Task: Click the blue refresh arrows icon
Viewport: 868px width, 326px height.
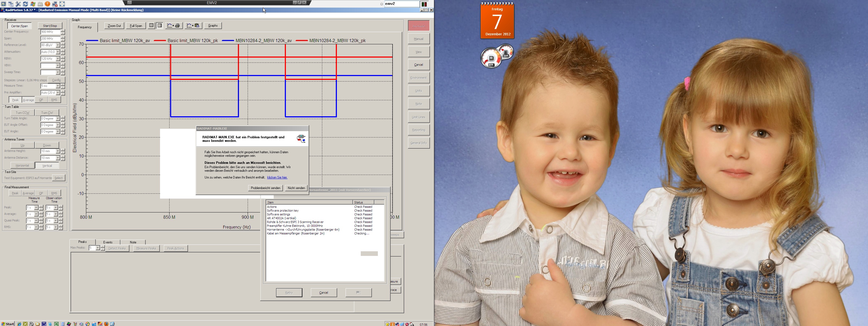Action: (25, 4)
